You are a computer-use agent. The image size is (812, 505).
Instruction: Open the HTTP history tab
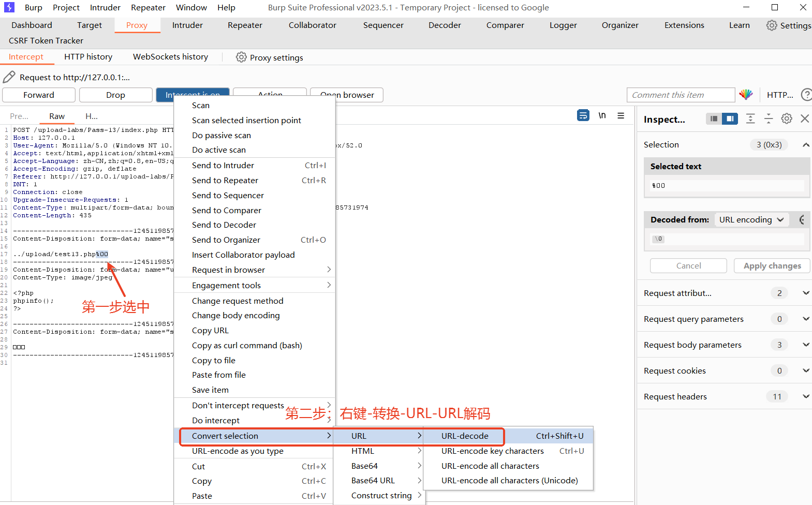[x=88, y=57]
